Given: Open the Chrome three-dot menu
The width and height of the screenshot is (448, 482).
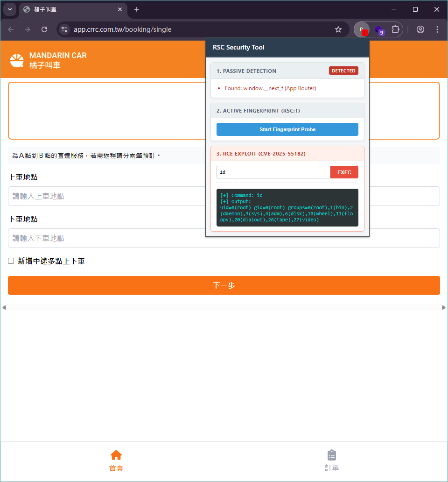Looking at the screenshot, I should [437, 29].
